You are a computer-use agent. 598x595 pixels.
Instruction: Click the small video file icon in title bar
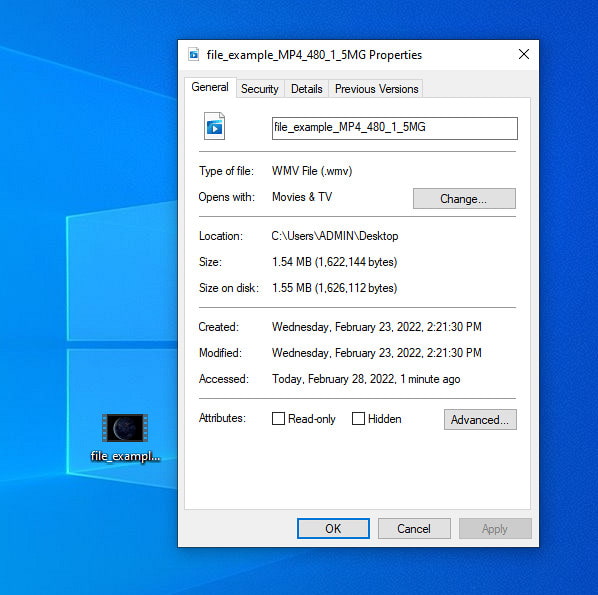pos(194,55)
